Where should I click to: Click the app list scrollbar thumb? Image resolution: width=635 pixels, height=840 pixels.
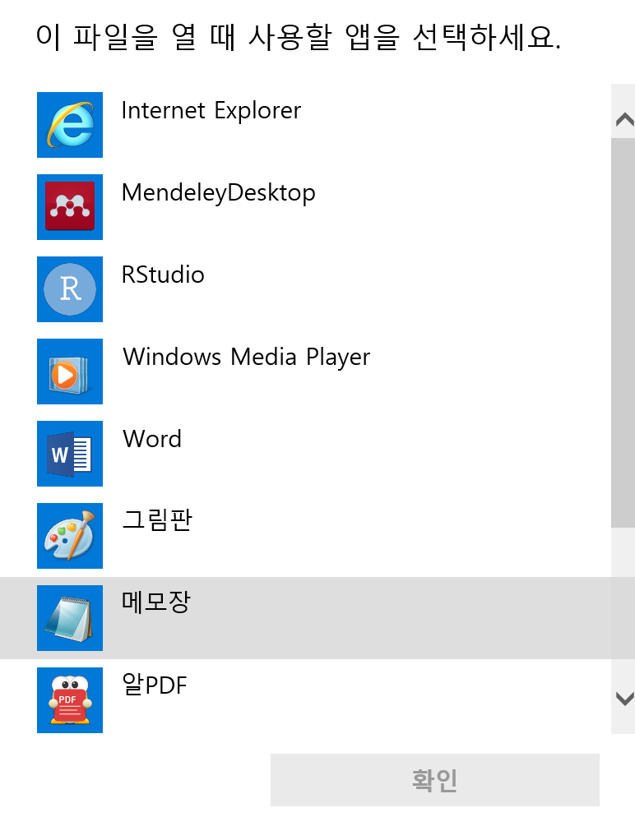click(x=623, y=333)
